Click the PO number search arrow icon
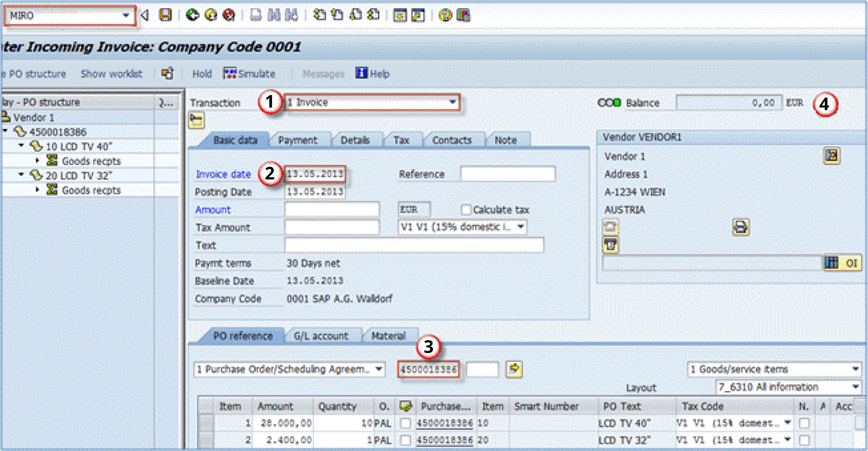The height and width of the screenshot is (451, 868). click(514, 369)
